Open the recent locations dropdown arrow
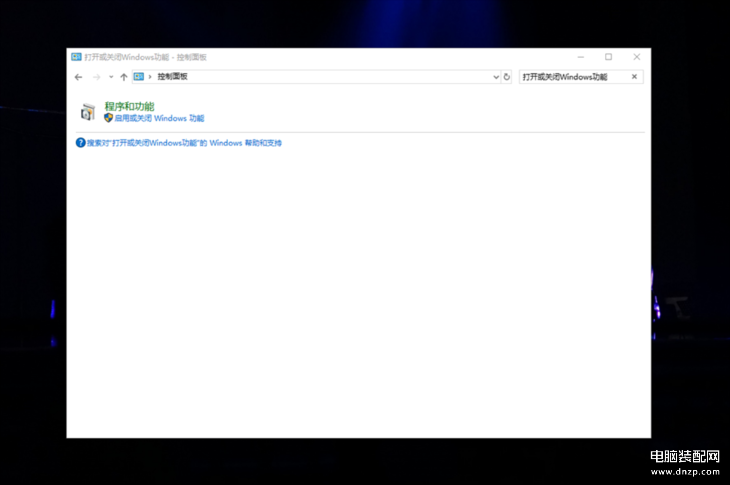 click(x=111, y=77)
